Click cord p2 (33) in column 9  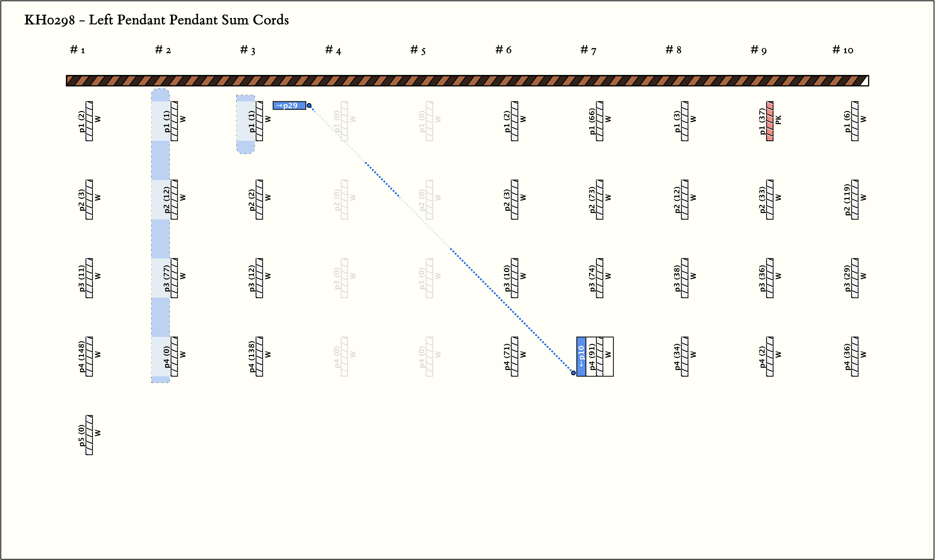[770, 200]
